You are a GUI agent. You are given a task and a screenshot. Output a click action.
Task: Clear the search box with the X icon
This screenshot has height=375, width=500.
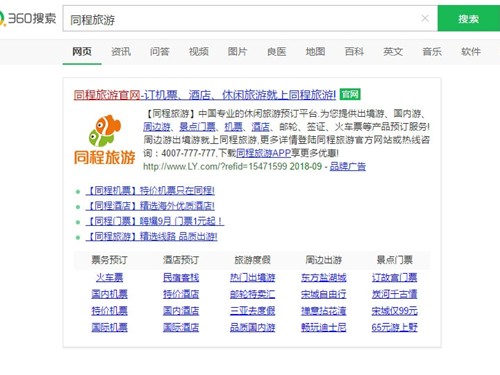425,18
